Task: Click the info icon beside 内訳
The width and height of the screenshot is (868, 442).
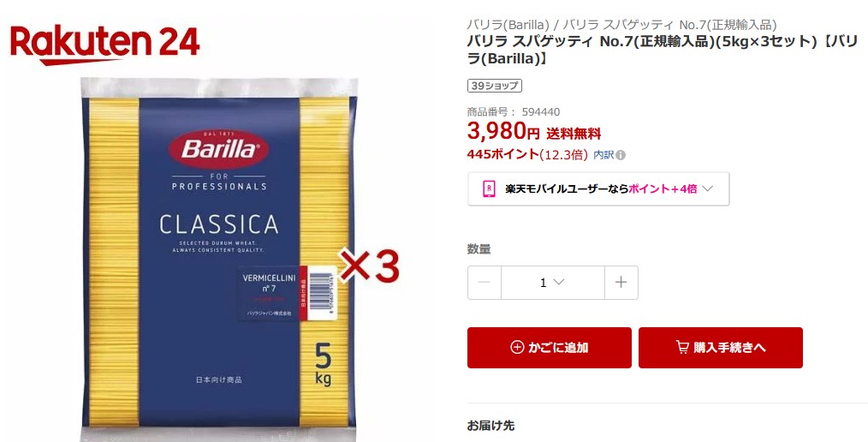Action: [x=621, y=155]
